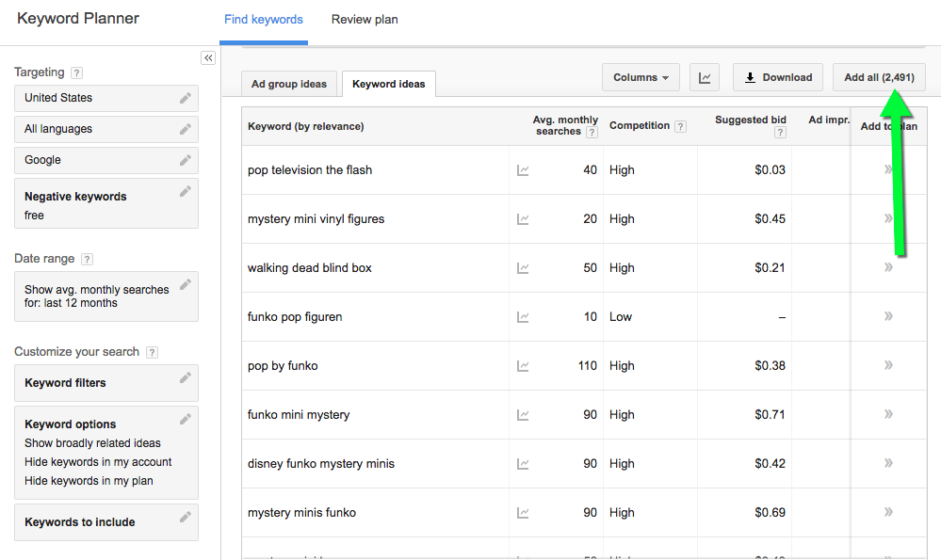
Task: Sort by Keyword (by relevance) column
Action: [x=305, y=126]
